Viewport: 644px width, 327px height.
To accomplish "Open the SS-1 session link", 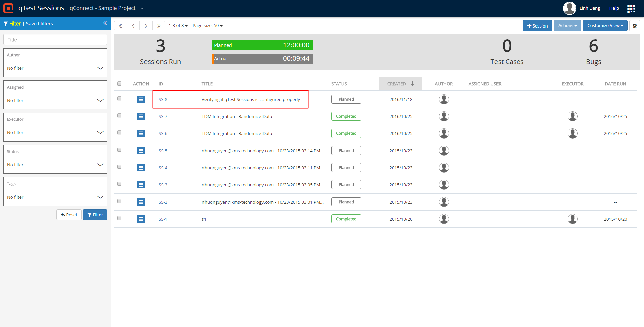I will 163,219.
